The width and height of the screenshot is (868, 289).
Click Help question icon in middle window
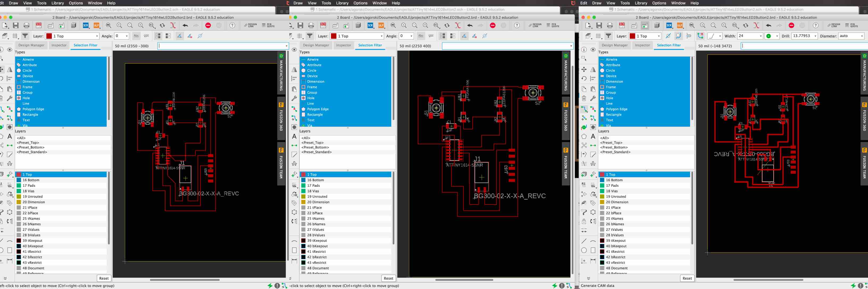click(x=517, y=25)
